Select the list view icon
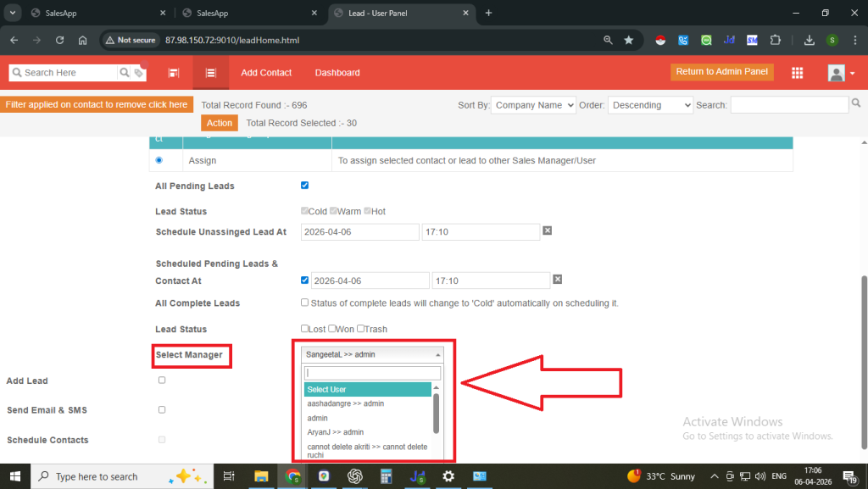 click(210, 73)
